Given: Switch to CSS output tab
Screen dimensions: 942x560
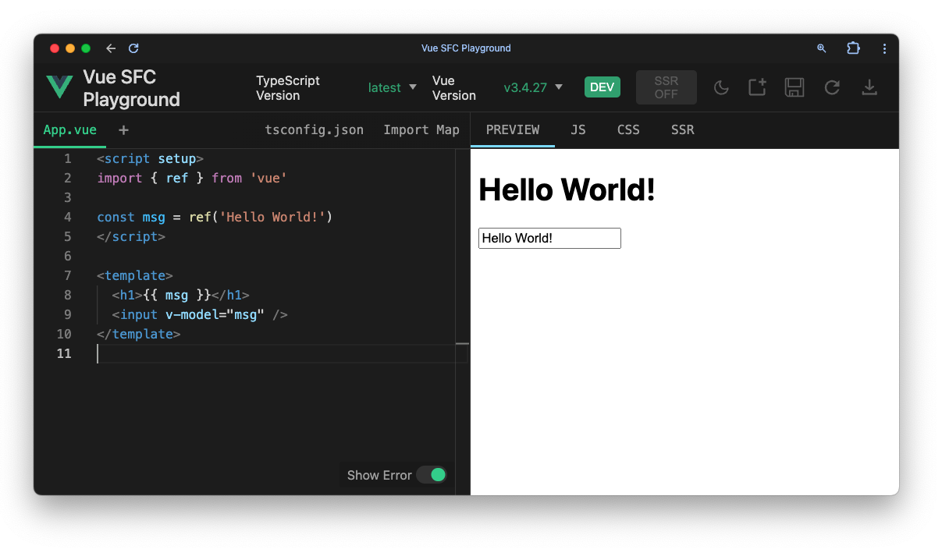Looking at the screenshot, I should 628,130.
